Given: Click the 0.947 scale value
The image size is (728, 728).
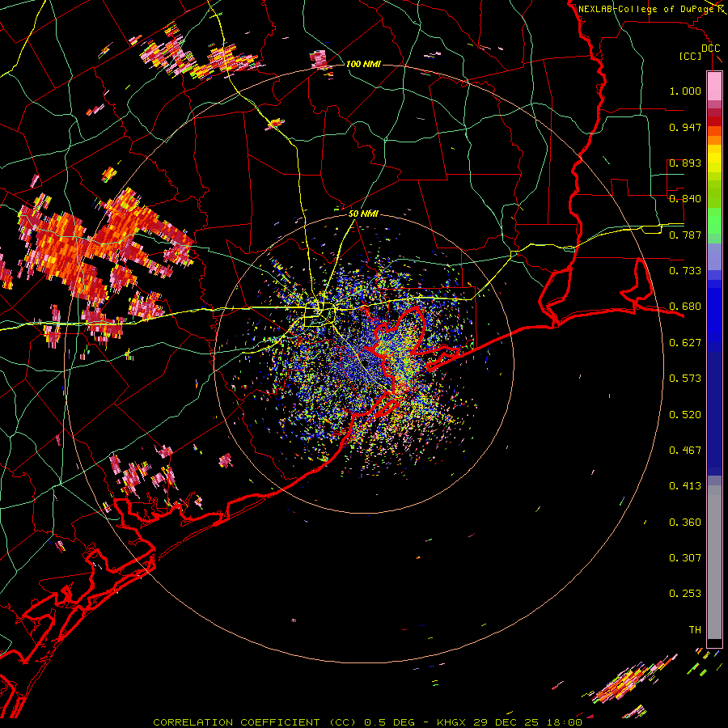Looking at the screenshot, I should point(685,127).
